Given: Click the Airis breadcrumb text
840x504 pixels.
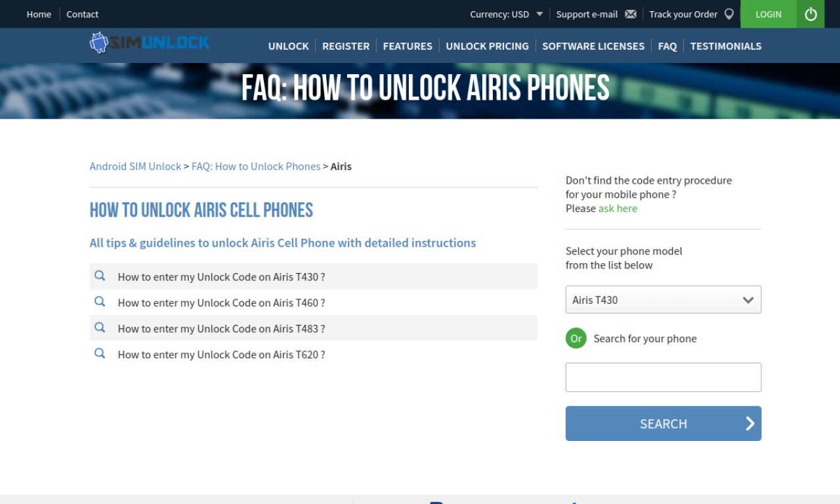Looking at the screenshot, I should [341, 166].
